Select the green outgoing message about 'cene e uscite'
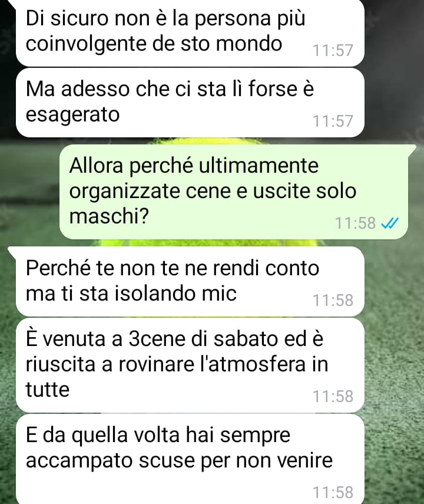Screen dimensions: 424x504 click(x=234, y=192)
